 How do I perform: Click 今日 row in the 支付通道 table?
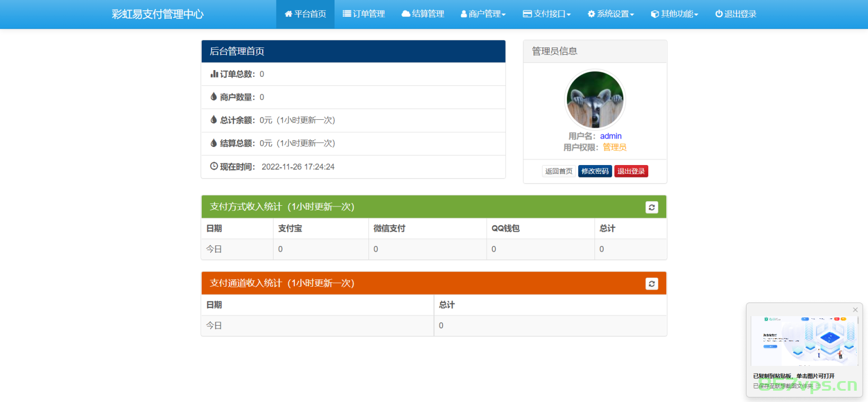[434, 326]
